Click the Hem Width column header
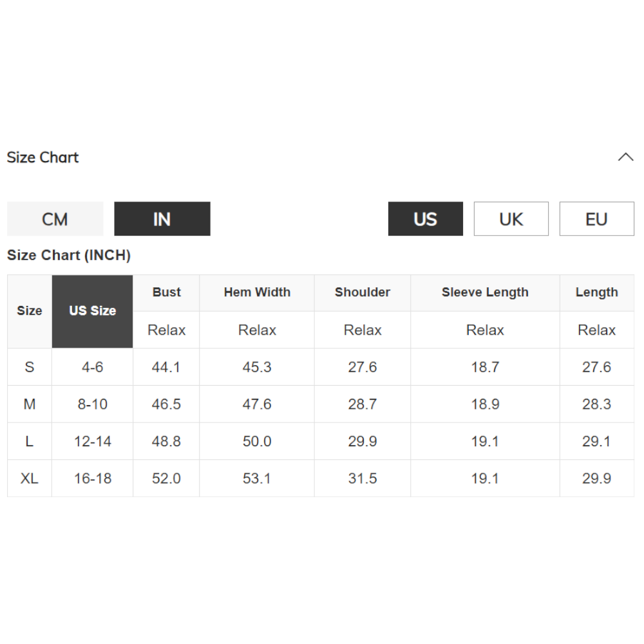 [x=257, y=292]
